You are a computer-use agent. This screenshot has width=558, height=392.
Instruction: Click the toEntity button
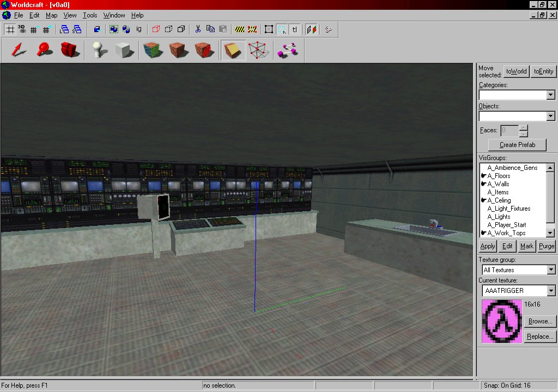[543, 71]
